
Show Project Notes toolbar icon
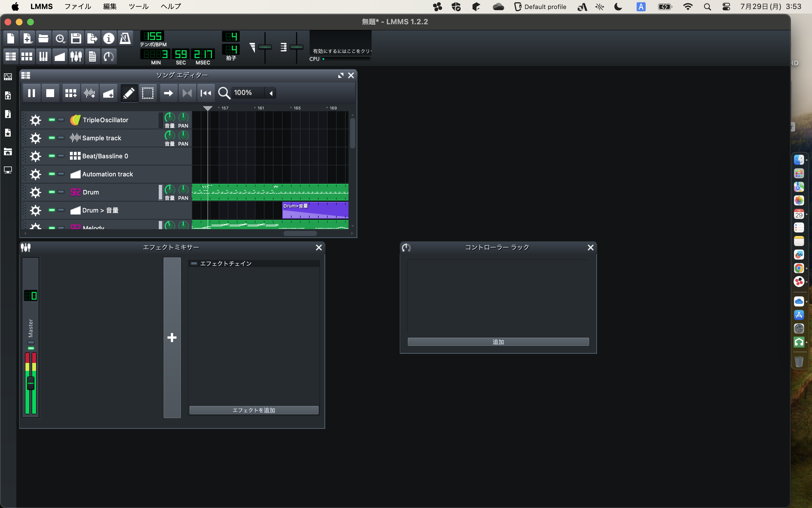pyautogui.click(x=92, y=56)
